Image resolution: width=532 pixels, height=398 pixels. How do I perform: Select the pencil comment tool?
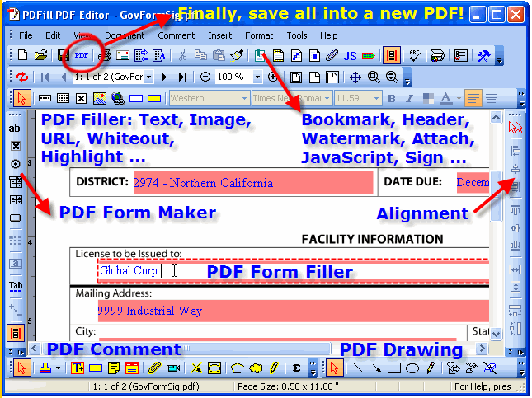click(x=274, y=368)
